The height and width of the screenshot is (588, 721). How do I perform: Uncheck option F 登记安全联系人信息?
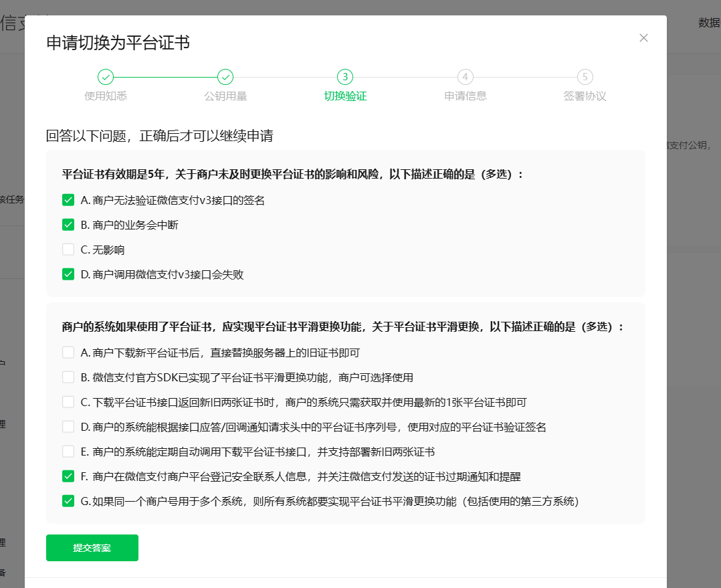click(68, 477)
